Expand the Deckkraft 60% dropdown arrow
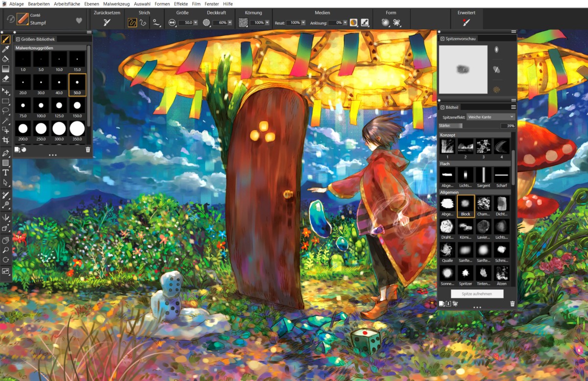 230,23
